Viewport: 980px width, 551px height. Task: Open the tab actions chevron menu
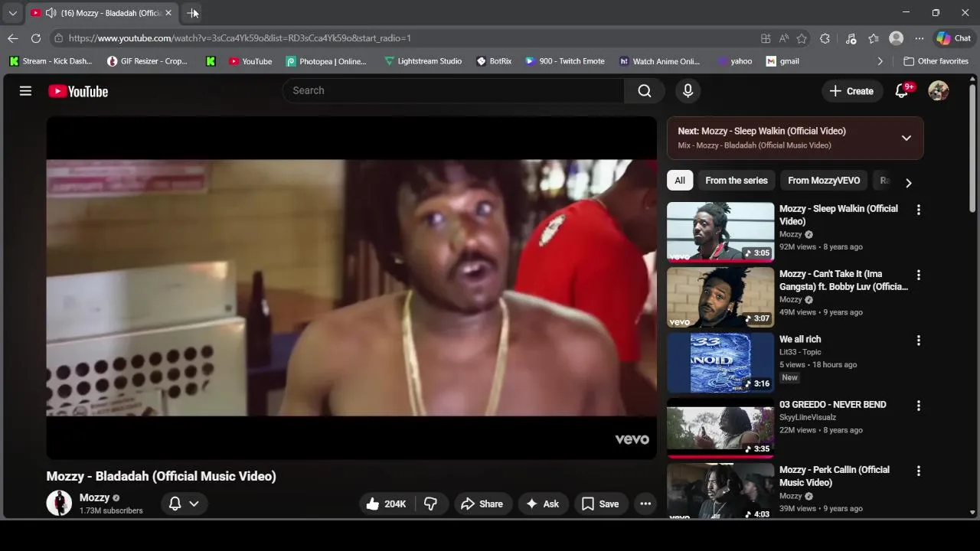[x=12, y=13]
